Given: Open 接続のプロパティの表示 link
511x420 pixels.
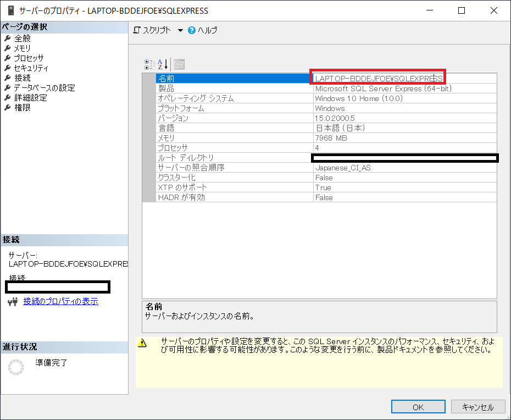Looking at the screenshot, I should (x=60, y=301).
